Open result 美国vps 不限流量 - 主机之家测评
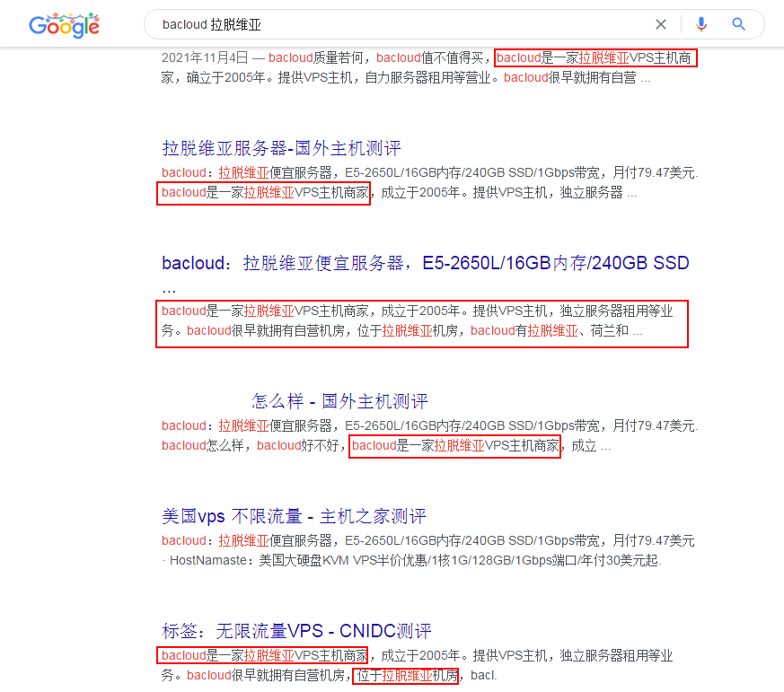Image resolution: width=784 pixels, height=692 pixels. tap(294, 516)
